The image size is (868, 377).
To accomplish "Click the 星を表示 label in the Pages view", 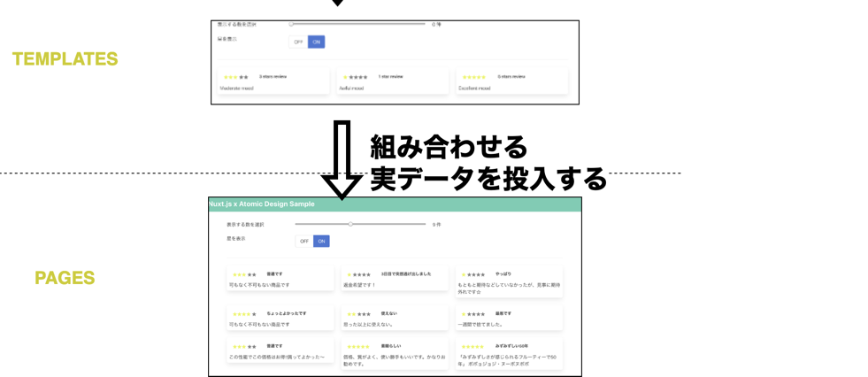I will [x=236, y=239].
